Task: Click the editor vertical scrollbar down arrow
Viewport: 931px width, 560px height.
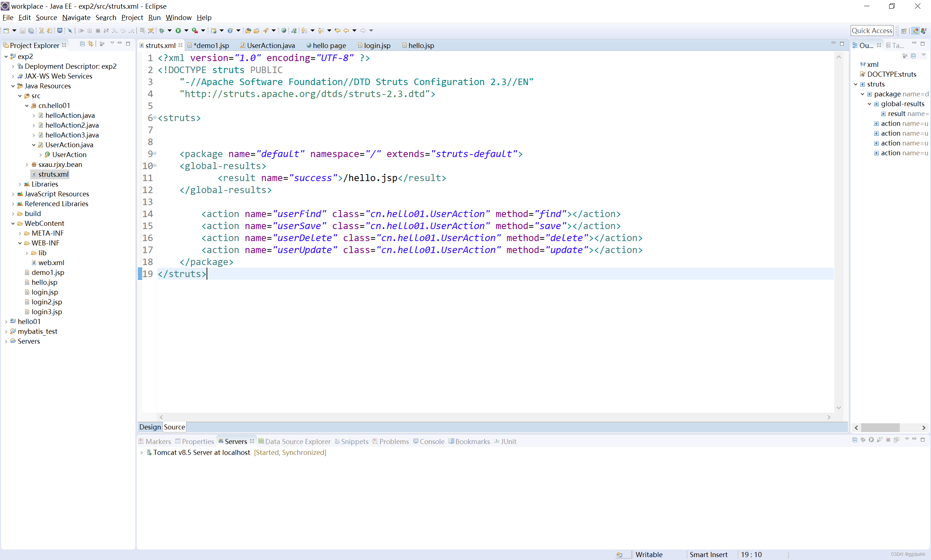Action: pyautogui.click(x=839, y=408)
